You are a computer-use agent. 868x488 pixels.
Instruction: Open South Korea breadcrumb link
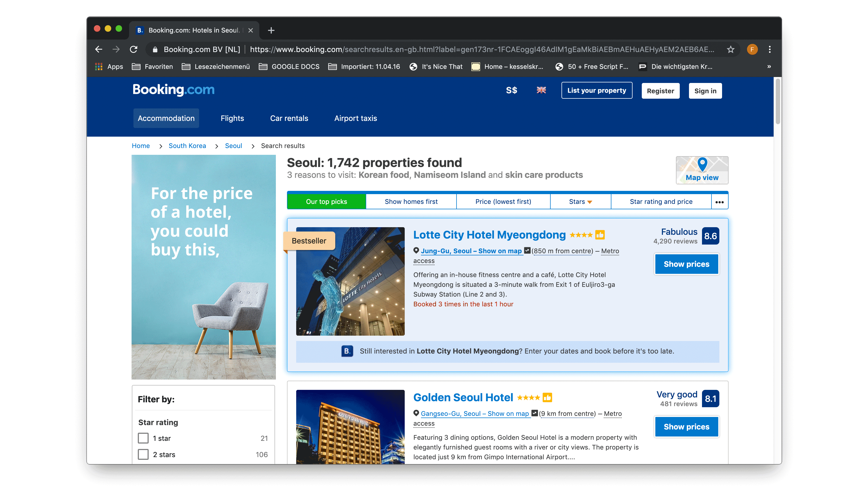[x=187, y=146]
